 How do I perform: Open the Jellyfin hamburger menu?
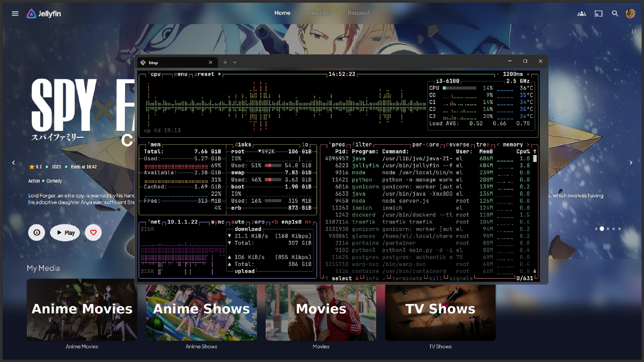15,13
